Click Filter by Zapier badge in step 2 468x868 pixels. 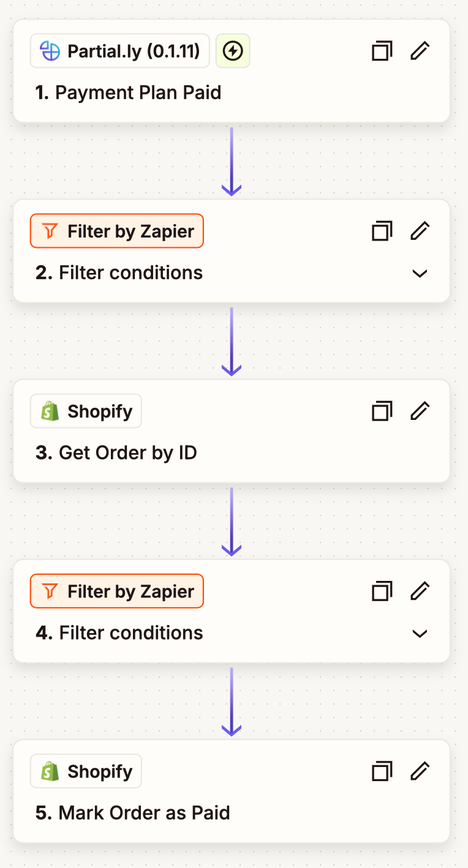[117, 231]
